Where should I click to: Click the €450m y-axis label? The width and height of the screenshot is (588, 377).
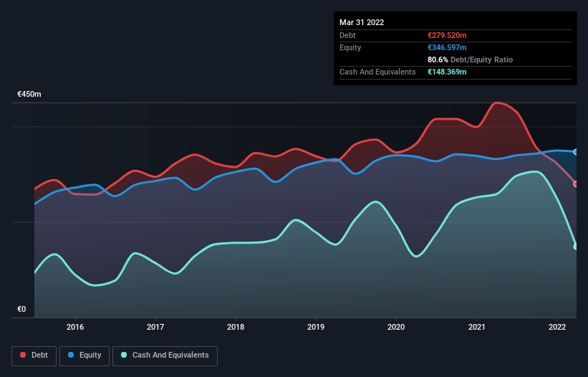29,94
